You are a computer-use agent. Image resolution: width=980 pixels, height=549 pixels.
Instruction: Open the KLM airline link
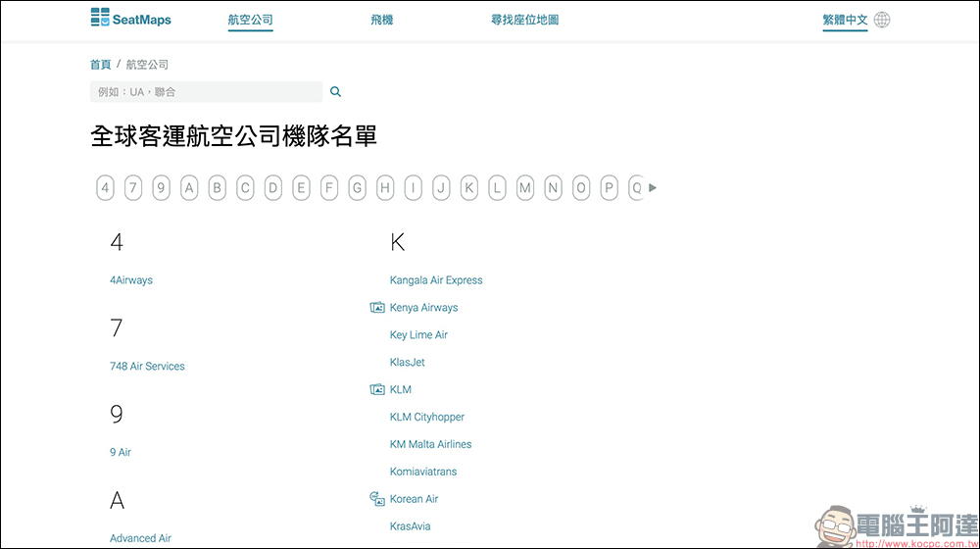(x=401, y=389)
